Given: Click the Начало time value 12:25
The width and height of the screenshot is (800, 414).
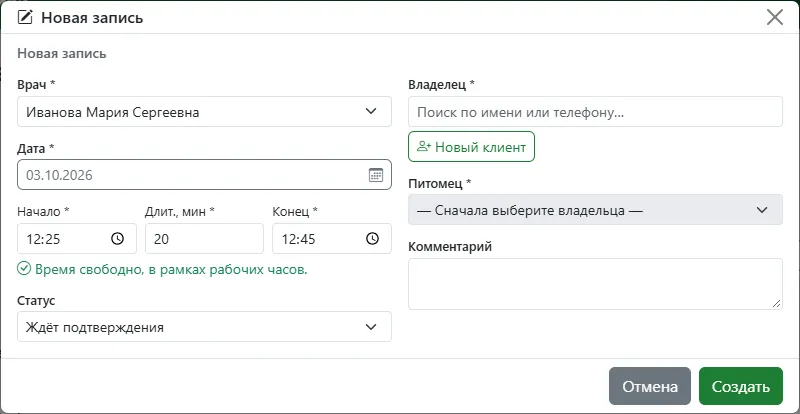Looking at the screenshot, I should tap(43, 239).
